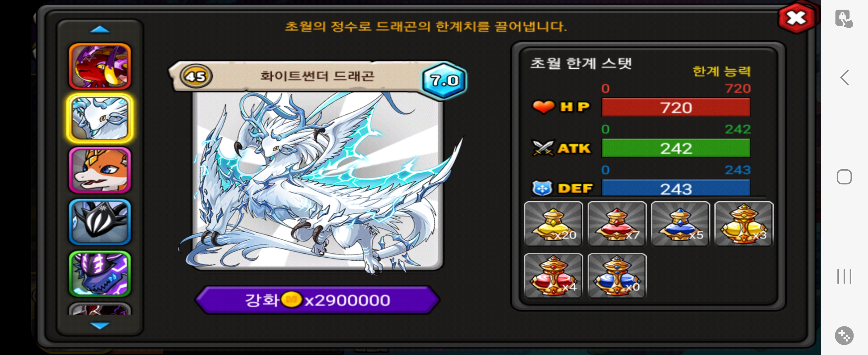868x355 pixels.
Task: Select the White Thunder dragon portrait
Action: (x=100, y=118)
